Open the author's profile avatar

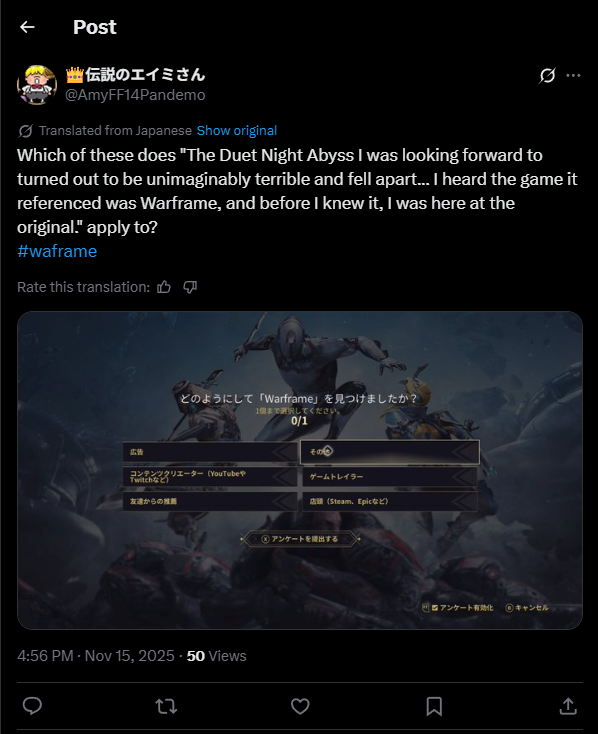(x=37, y=85)
